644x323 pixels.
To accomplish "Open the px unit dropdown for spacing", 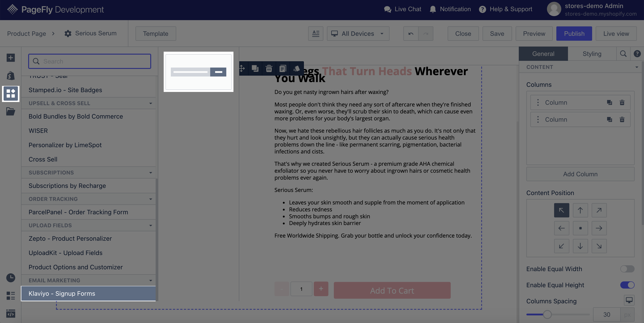I will point(627,314).
